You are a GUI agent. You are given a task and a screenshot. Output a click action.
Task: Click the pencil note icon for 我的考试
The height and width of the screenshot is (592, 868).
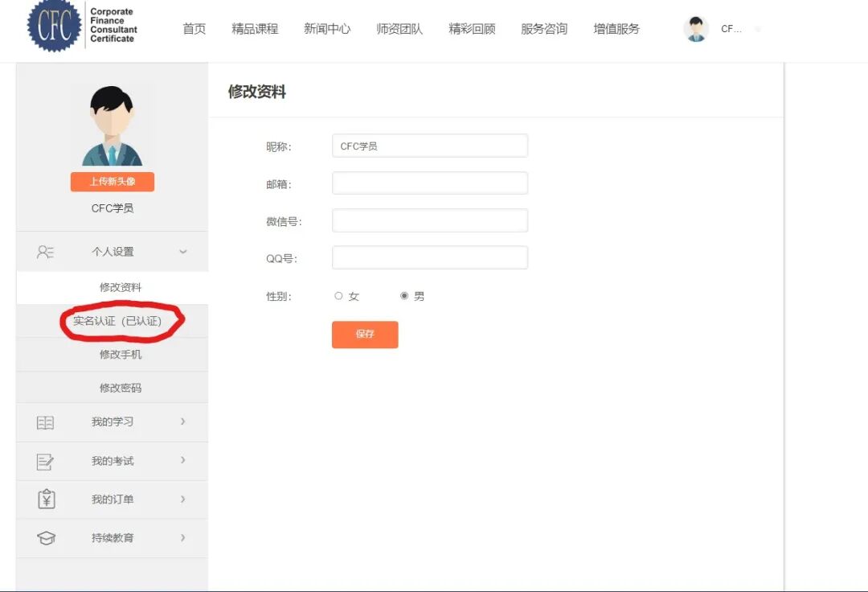tap(45, 462)
